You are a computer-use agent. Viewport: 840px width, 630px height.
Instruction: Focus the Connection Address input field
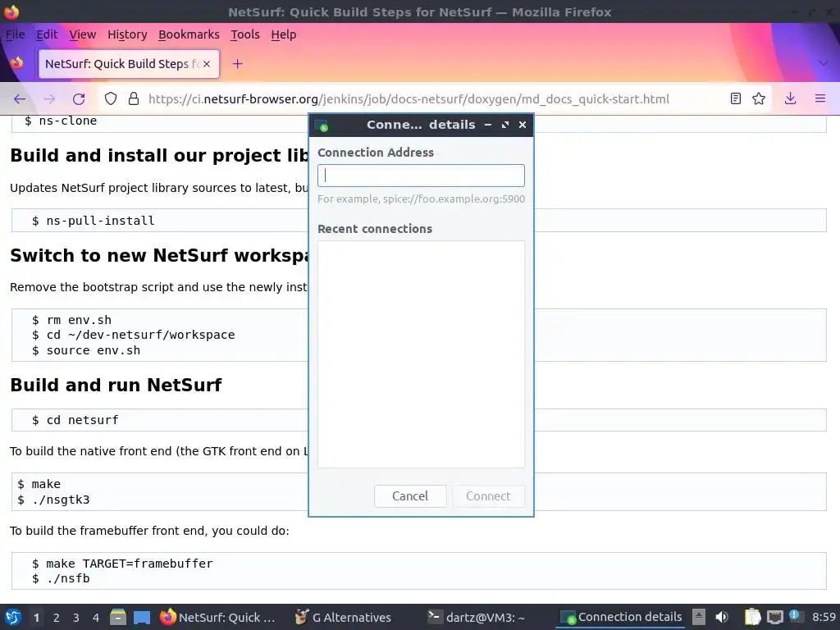[x=421, y=176]
